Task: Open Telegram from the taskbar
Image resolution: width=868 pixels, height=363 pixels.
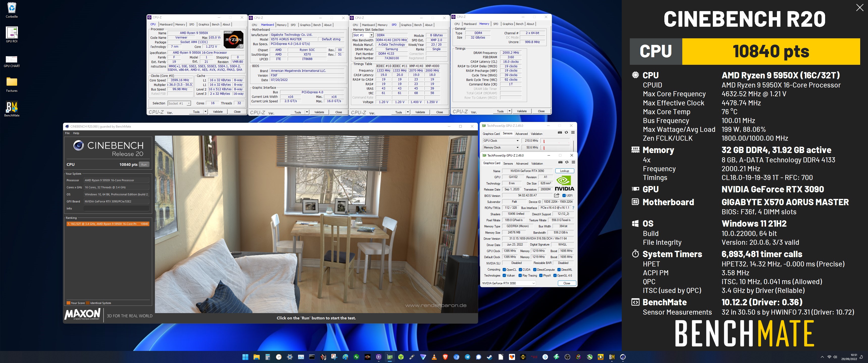Action: click(467, 357)
